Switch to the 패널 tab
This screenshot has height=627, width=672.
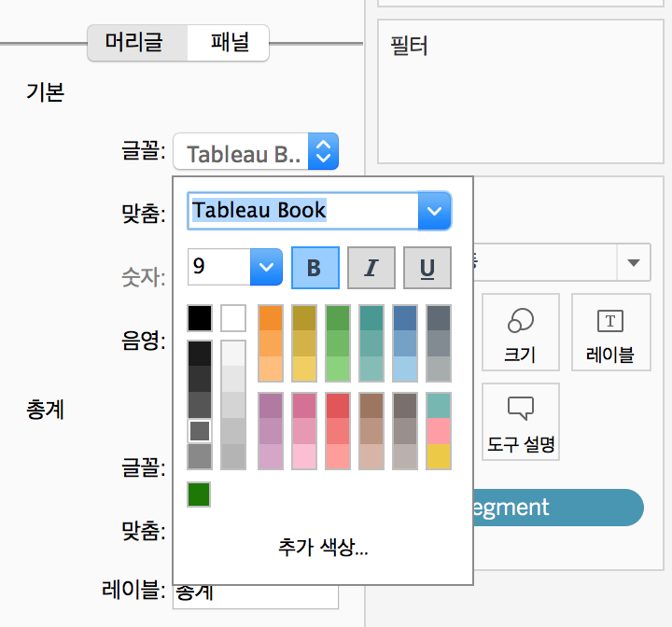tap(228, 42)
